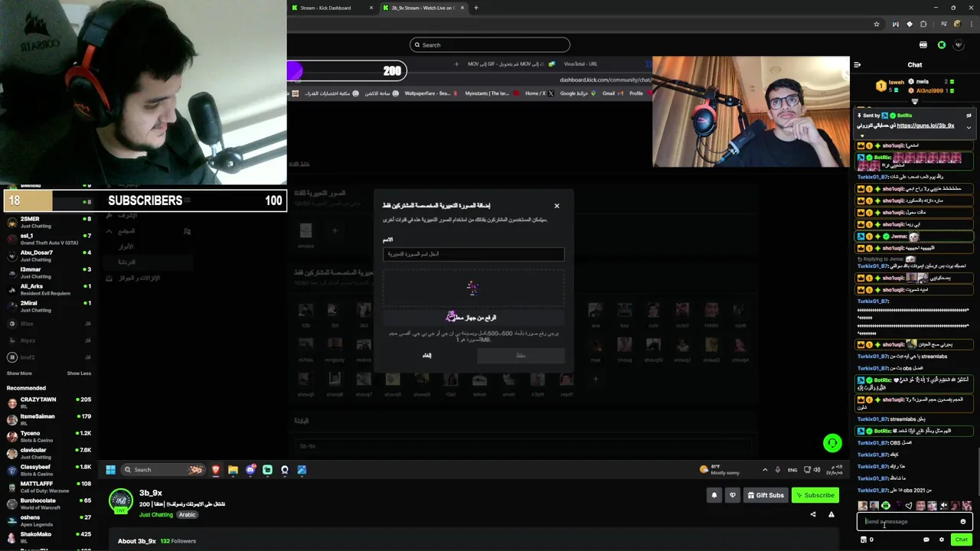Open the clavicular recommended channel
This screenshot has height=551, width=980.
pyautogui.click(x=47, y=453)
